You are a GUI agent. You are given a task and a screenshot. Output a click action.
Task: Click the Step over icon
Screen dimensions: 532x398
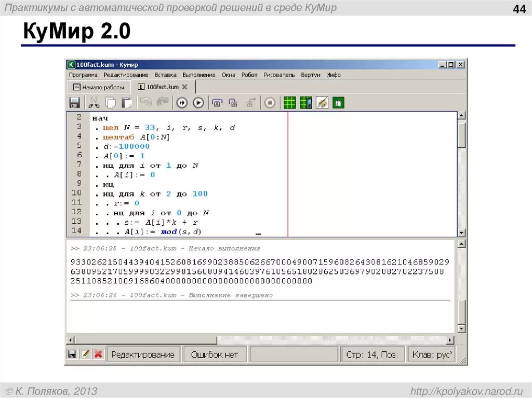217,103
